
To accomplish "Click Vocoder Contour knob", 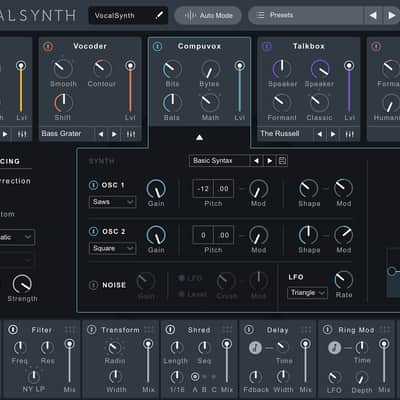I will [x=102, y=68].
